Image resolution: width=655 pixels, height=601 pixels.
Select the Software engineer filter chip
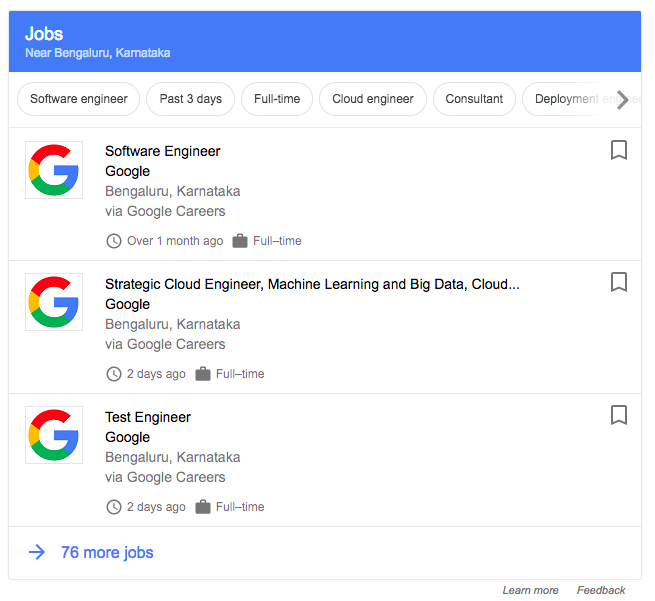pos(79,99)
